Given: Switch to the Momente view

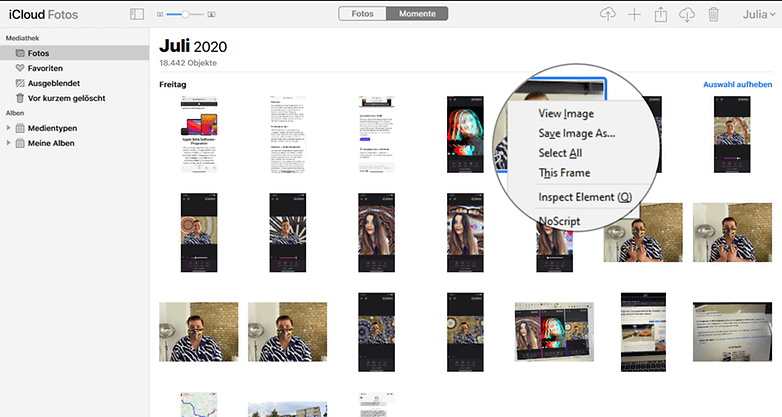Looking at the screenshot, I should (417, 14).
